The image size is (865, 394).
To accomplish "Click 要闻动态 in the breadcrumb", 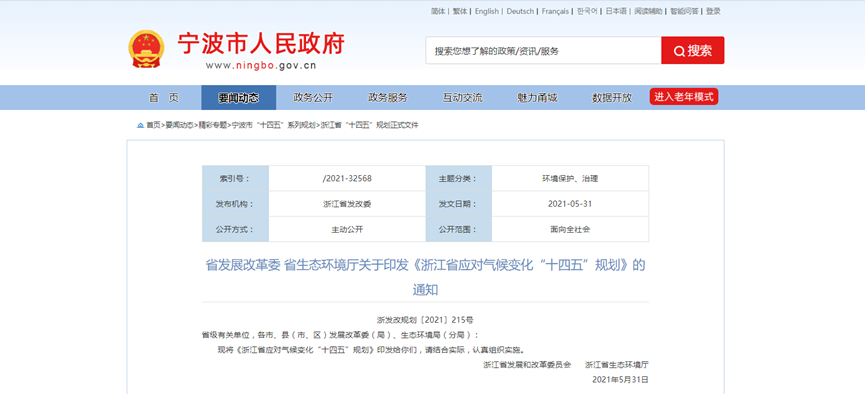I will [179, 125].
